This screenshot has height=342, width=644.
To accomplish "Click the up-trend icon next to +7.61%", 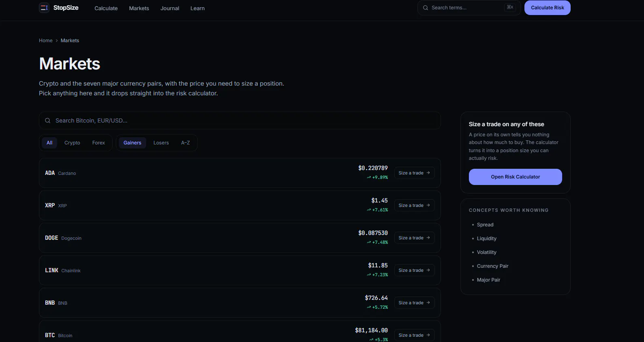I will click(x=369, y=210).
